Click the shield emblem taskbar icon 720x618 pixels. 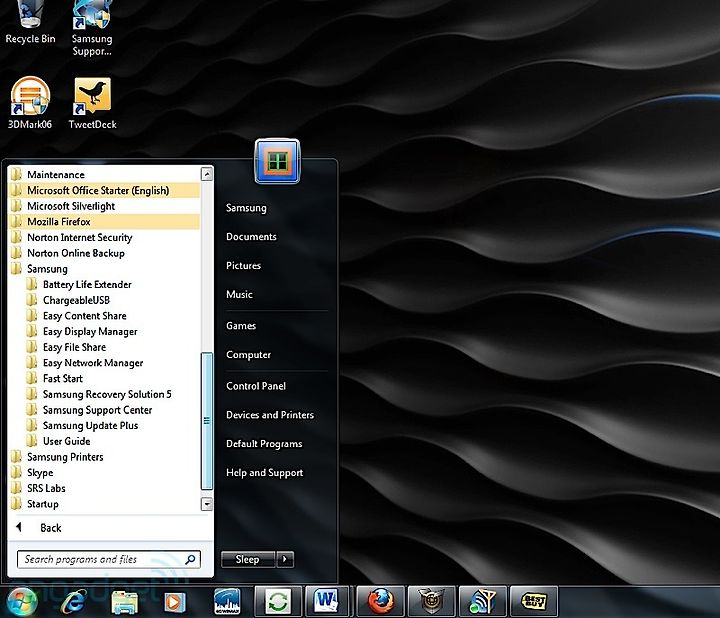pyautogui.click(x=432, y=601)
